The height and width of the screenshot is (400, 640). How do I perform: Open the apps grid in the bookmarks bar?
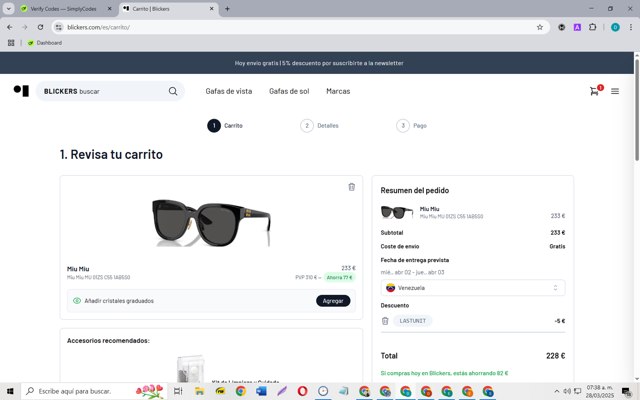pos(11,43)
